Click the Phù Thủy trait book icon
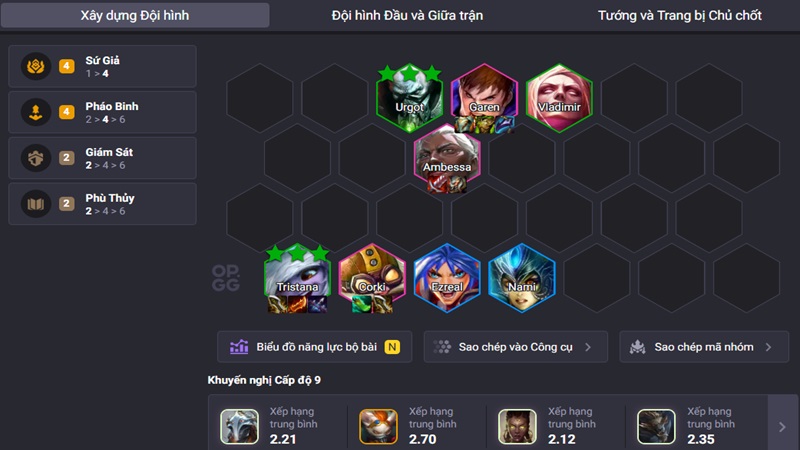Image resolution: width=800 pixels, height=450 pixels. [36, 204]
